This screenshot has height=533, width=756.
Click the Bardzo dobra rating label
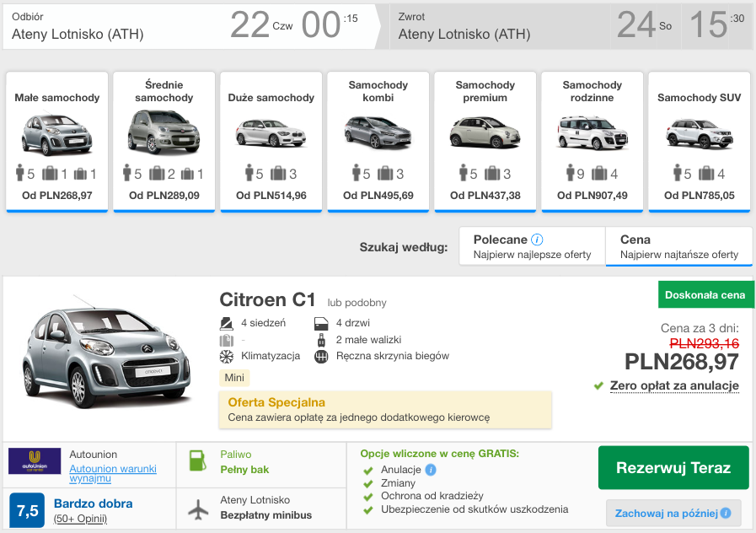pyautogui.click(x=93, y=503)
